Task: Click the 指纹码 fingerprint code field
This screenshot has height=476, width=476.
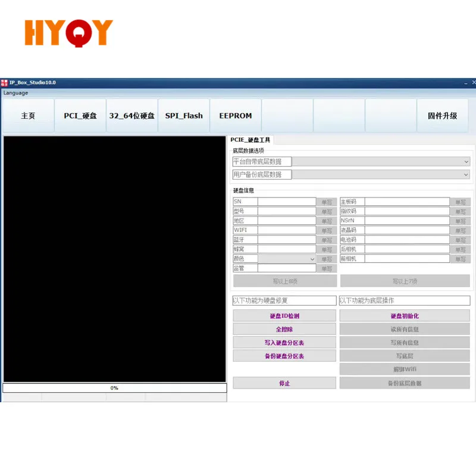Action: [407, 211]
